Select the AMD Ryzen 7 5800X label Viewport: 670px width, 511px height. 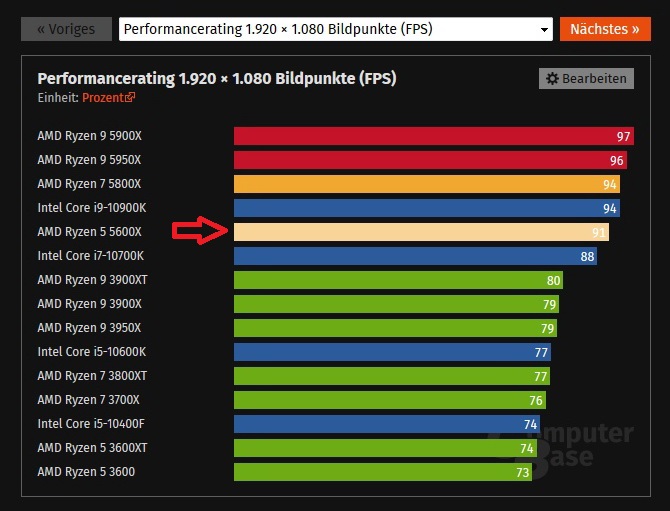tap(89, 184)
